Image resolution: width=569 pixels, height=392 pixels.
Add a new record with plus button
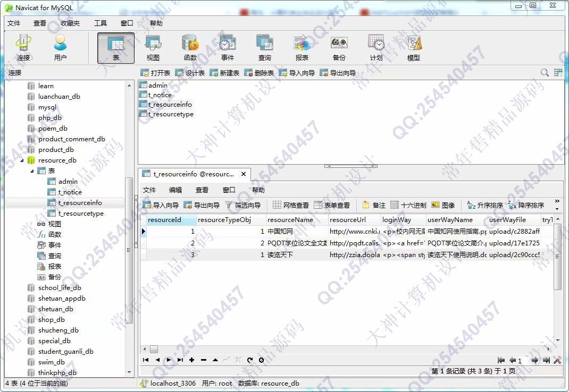(x=191, y=360)
